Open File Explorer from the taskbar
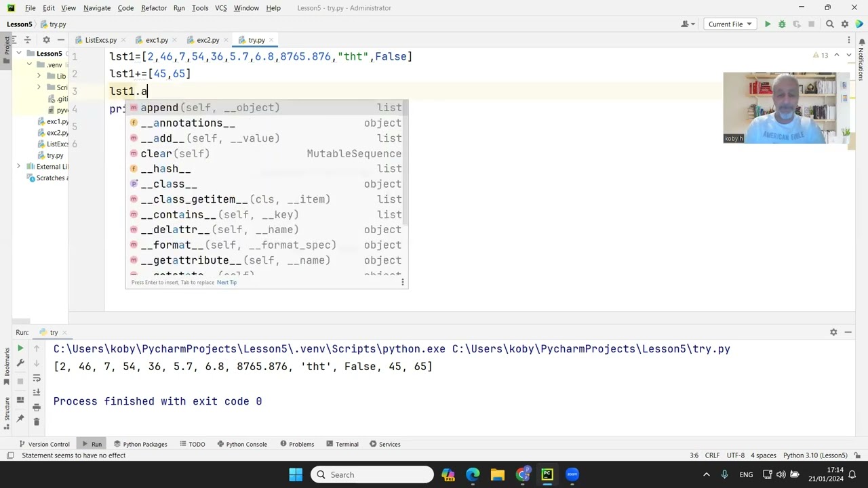This screenshot has width=868, height=488. coord(497,475)
